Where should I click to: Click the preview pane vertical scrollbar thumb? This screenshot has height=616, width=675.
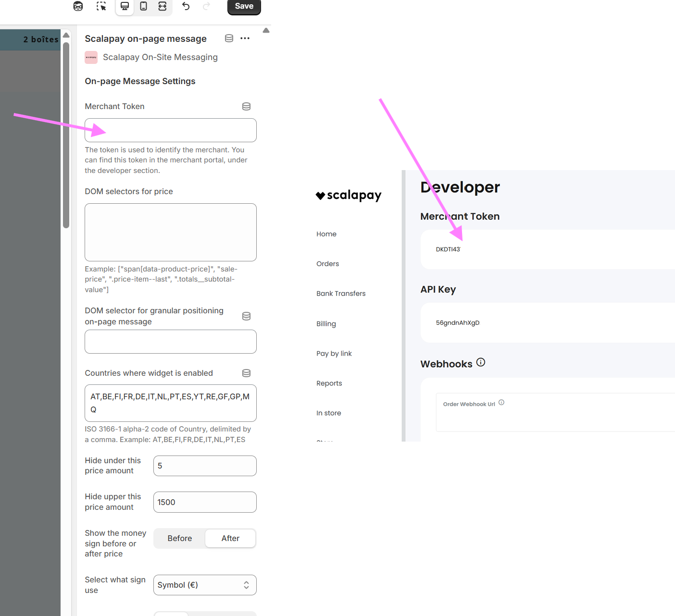66,135
